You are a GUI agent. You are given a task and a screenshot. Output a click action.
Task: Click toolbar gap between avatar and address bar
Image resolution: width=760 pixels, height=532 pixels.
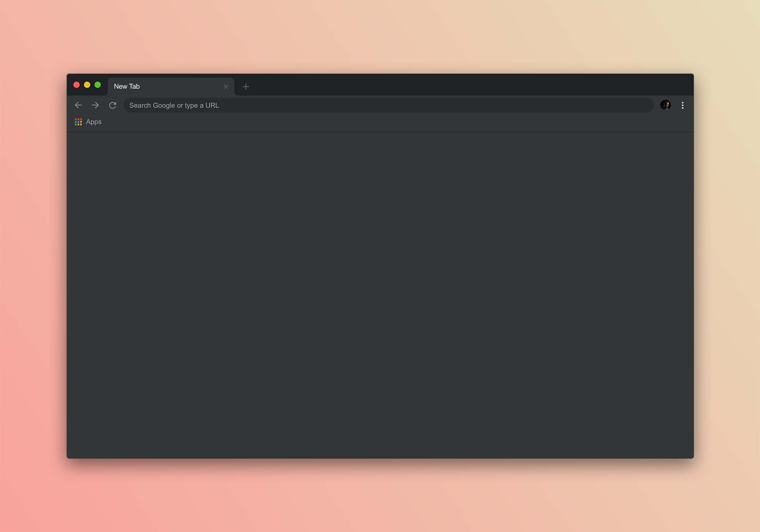pos(657,105)
